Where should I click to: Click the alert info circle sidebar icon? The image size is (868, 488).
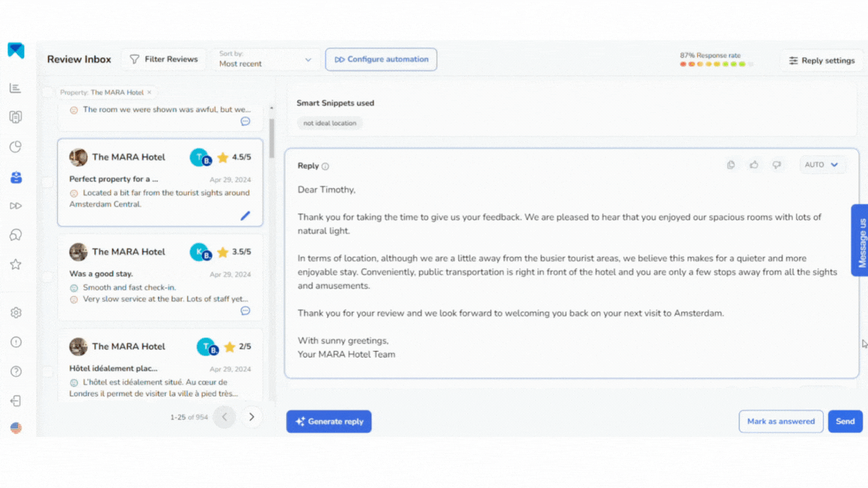[16, 342]
